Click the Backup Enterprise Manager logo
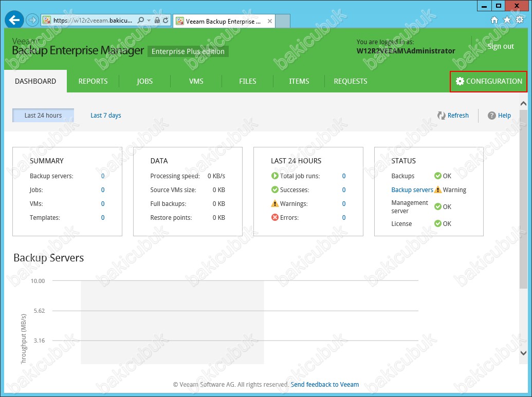Viewport: 532px width, 397px height. click(x=78, y=47)
